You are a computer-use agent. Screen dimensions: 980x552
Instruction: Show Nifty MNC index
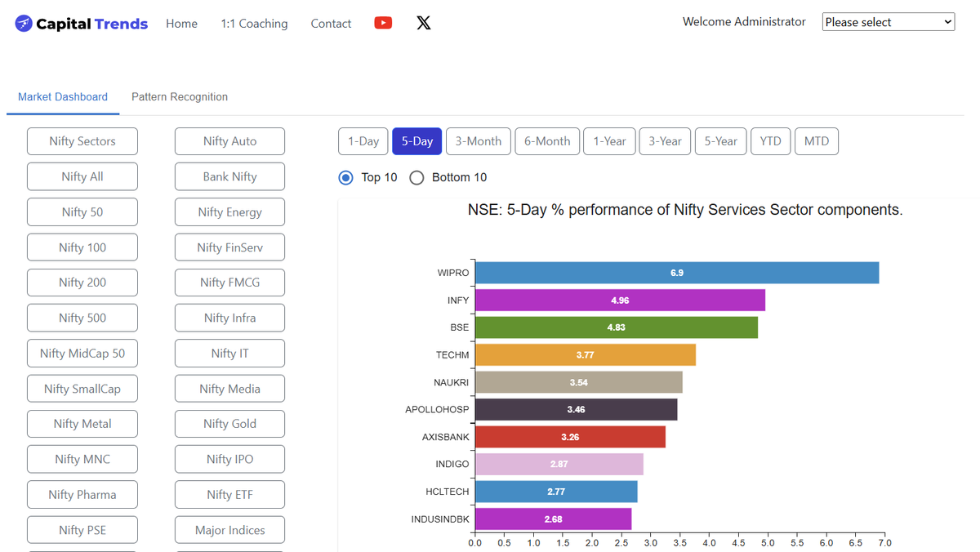[x=82, y=459]
